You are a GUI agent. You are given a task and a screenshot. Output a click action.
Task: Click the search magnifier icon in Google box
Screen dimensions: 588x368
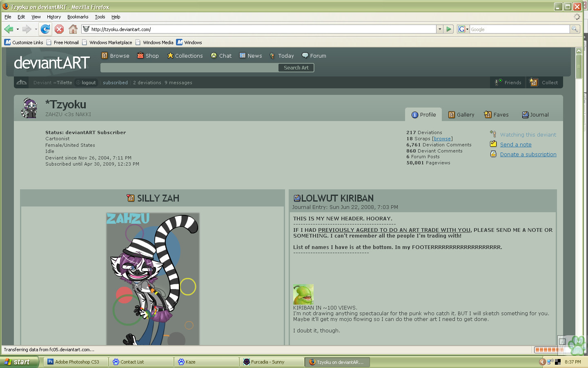575,29
